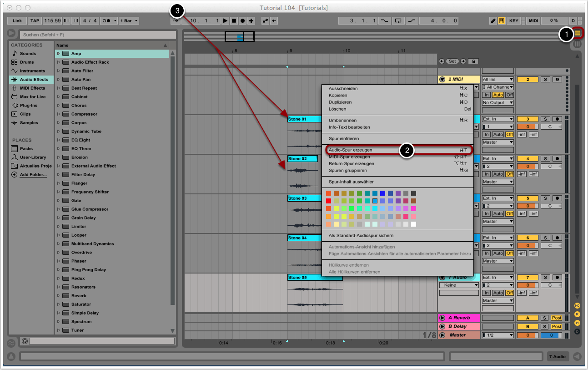Toggle the metronome button
This screenshot has height=370, width=588.
point(107,21)
